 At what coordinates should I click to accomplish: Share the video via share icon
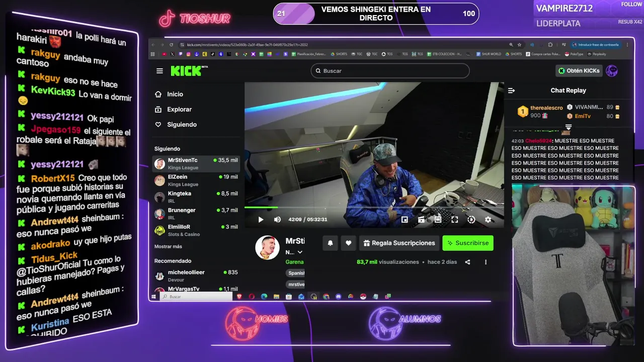click(x=467, y=262)
